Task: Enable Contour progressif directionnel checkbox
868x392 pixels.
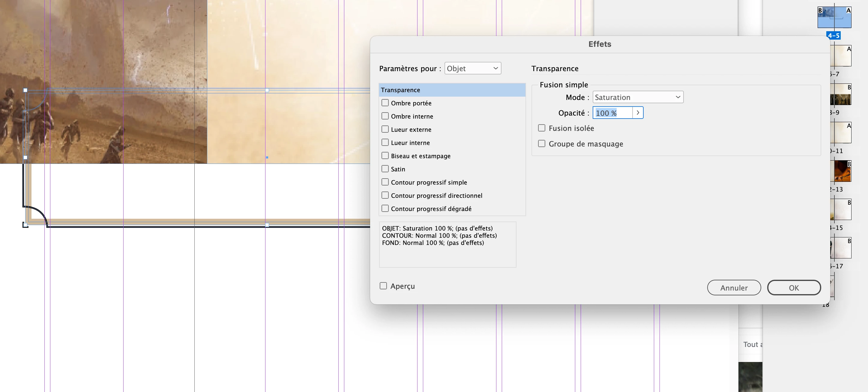Action: click(x=385, y=195)
